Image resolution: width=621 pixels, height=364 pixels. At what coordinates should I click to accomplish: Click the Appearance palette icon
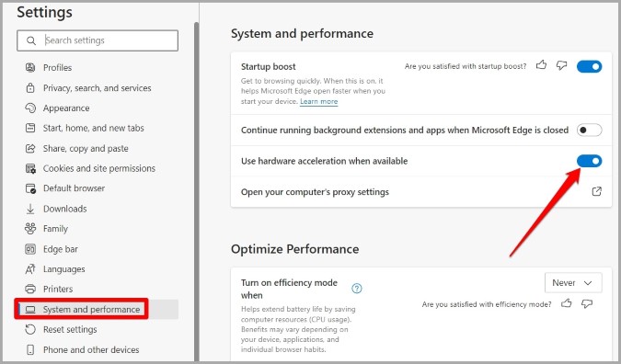click(30, 108)
